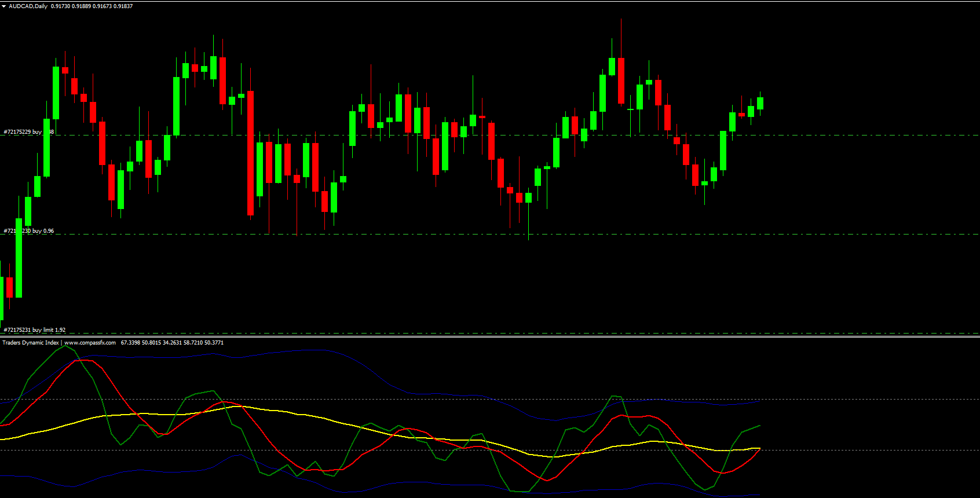Select the #72175231 buy limit 1.92 label
Viewport: 980px width, 498px height.
pos(35,330)
